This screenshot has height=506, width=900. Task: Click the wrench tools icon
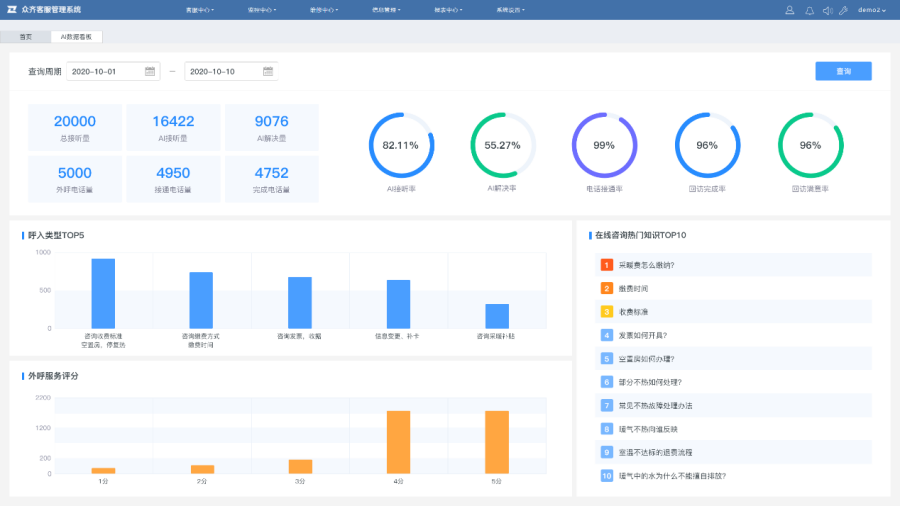843,10
